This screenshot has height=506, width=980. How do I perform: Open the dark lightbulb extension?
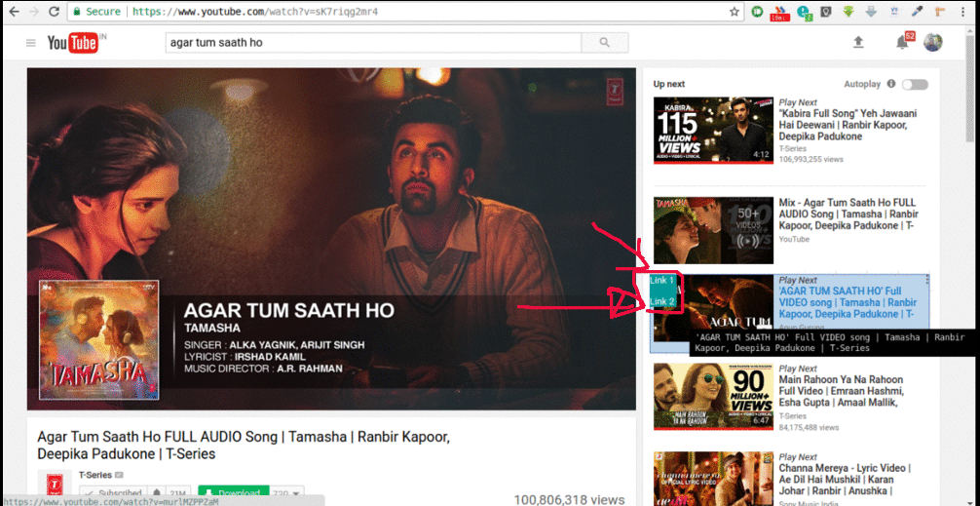(x=826, y=12)
